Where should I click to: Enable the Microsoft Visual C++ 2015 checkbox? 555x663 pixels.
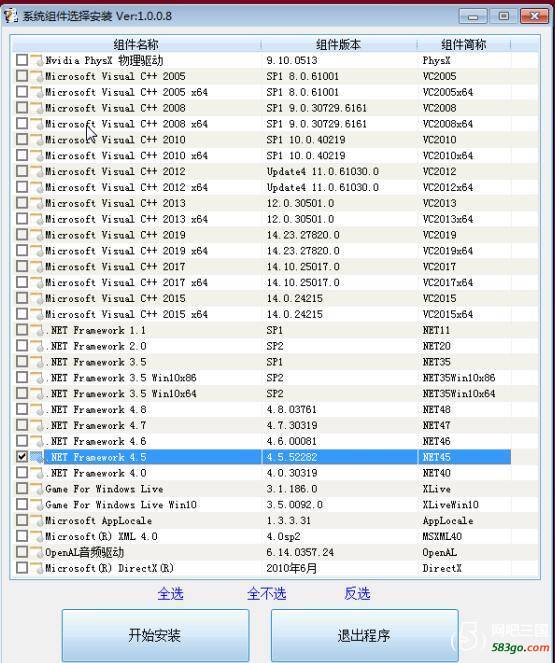22,298
